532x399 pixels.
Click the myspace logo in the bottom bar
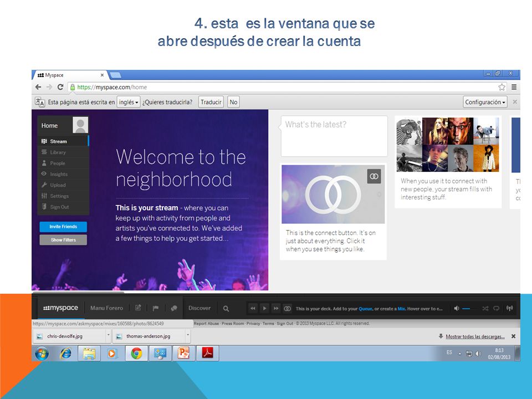(x=60, y=308)
